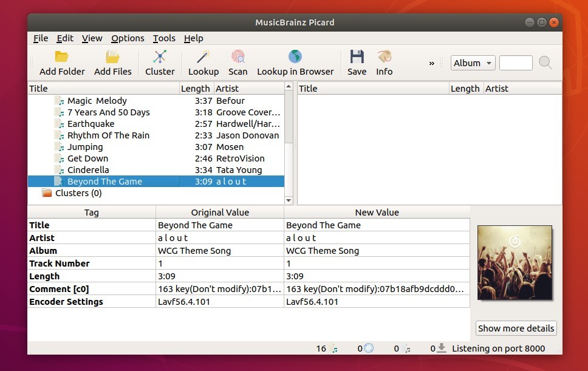Click the file icon beside Magic Melody
Screen dimensions: 588x371
[60, 101]
